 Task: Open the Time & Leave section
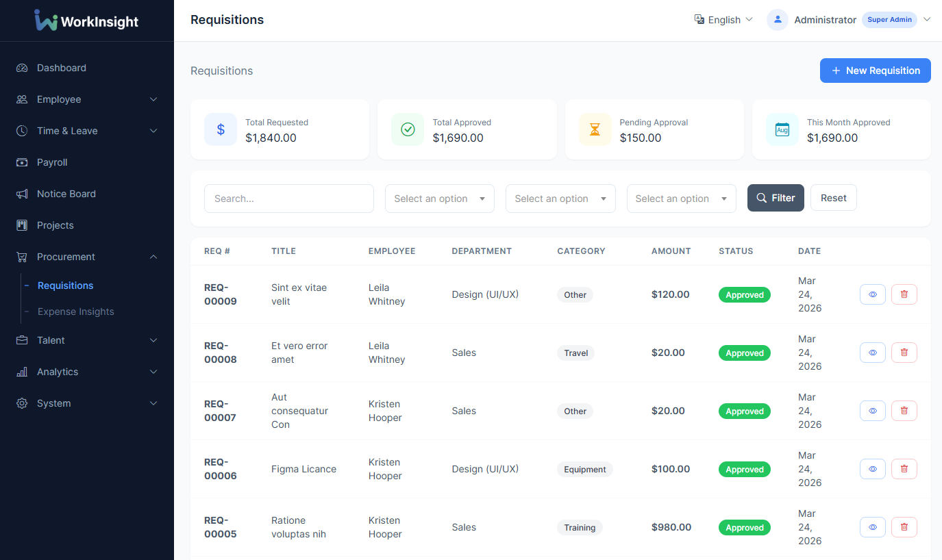coord(67,131)
